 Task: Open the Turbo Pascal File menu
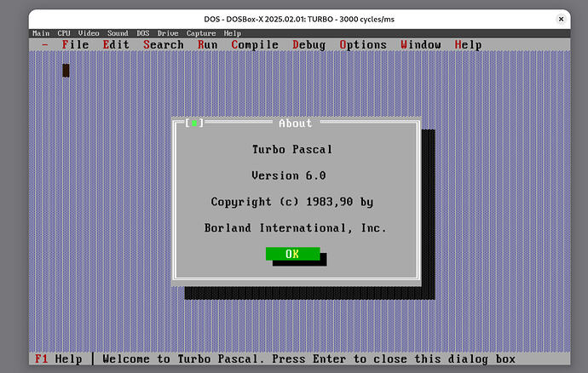coord(75,44)
